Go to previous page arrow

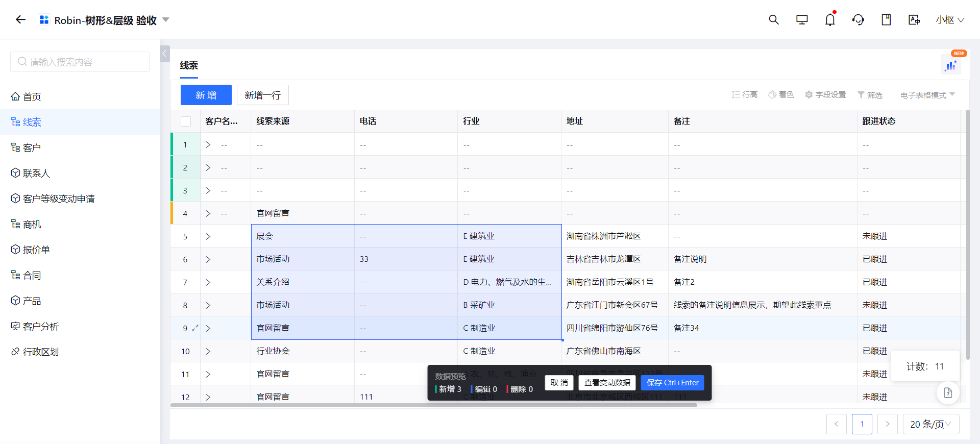[837, 424]
